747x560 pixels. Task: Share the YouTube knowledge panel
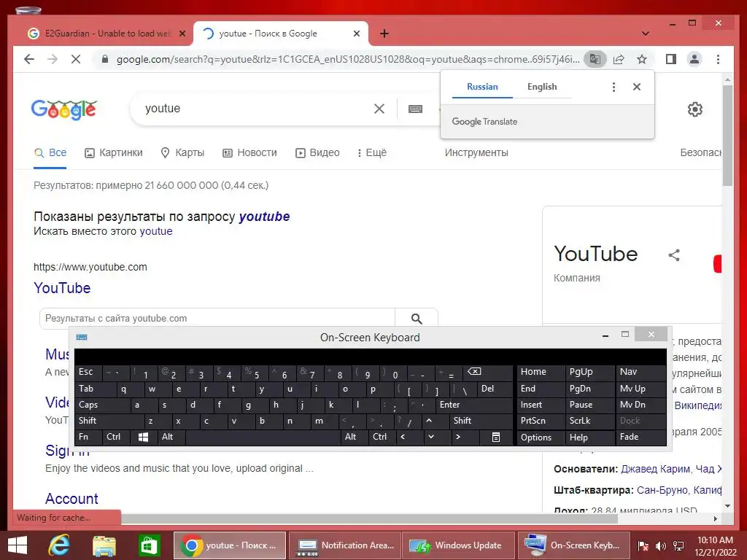coord(673,254)
